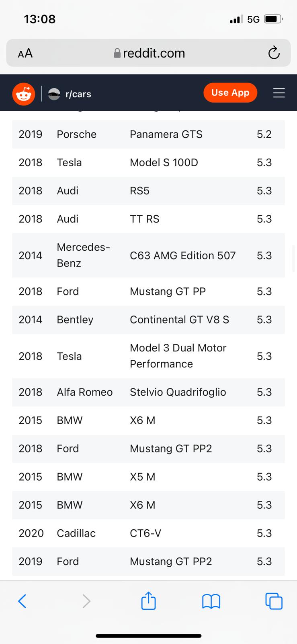The image size is (297, 644).
Task: Open the r/cars subreddit avatar icon
Action: 54,94
